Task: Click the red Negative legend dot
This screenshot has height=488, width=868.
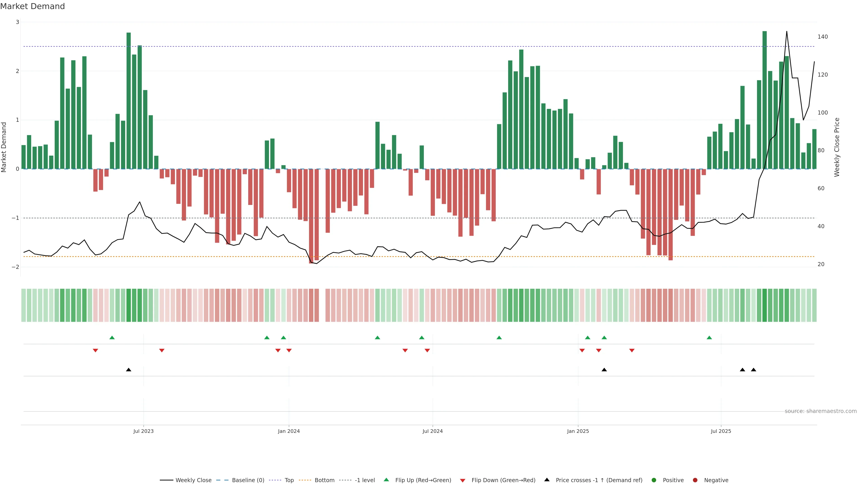Action: 695,480
